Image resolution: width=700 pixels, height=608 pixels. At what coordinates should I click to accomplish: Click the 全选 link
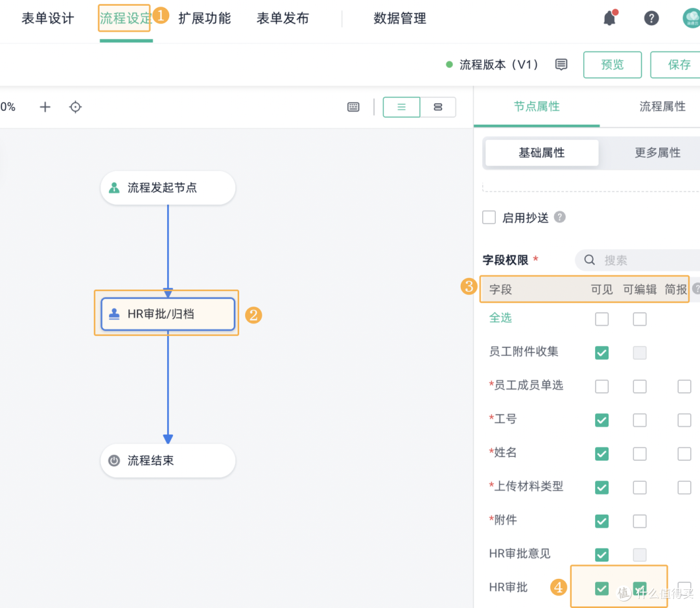[x=500, y=318]
